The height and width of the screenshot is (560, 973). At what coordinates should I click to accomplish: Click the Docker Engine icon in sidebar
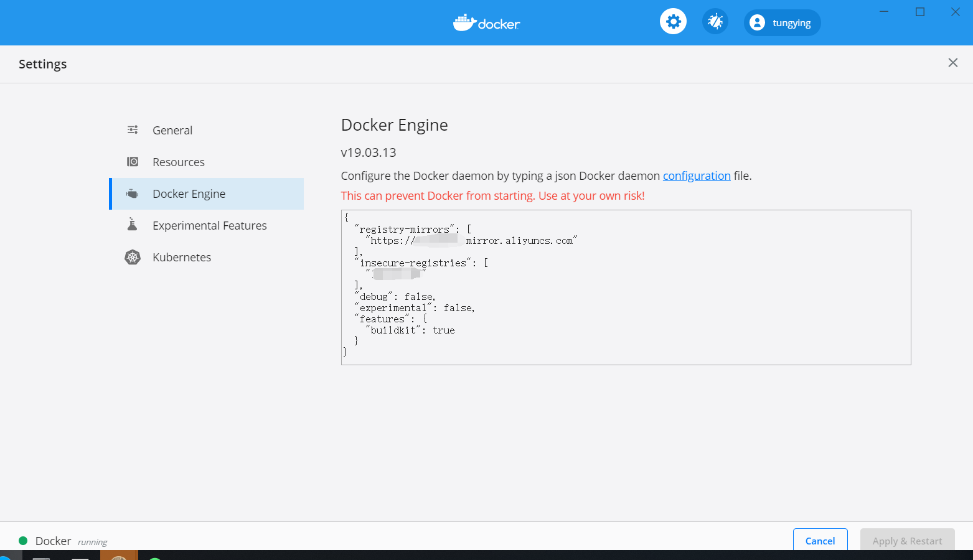pos(133,194)
